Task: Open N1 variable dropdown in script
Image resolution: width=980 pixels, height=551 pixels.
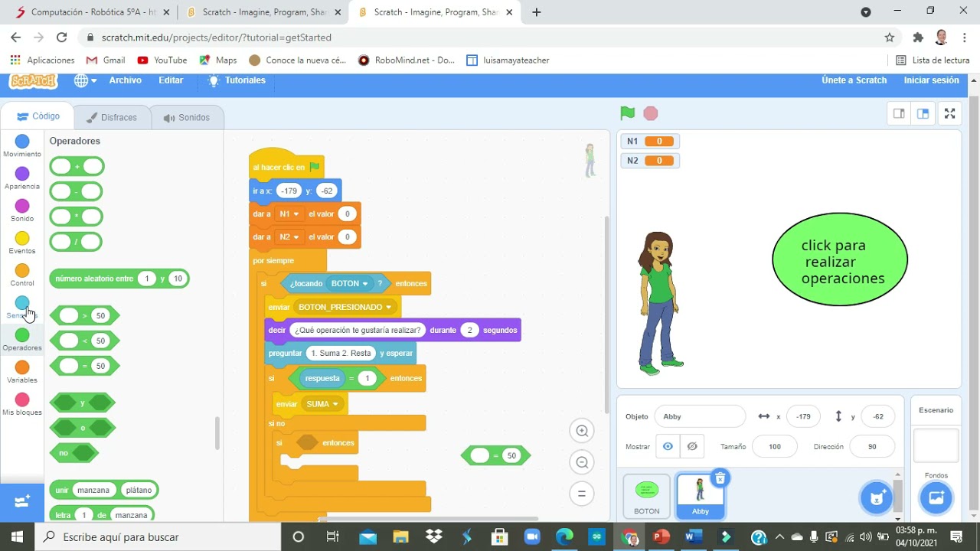Action: click(x=289, y=214)
